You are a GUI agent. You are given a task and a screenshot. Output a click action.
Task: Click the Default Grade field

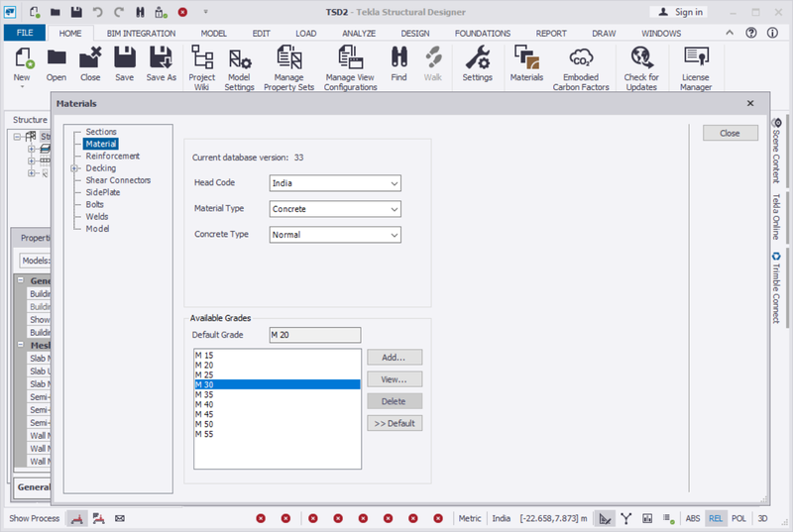[315, 335]
